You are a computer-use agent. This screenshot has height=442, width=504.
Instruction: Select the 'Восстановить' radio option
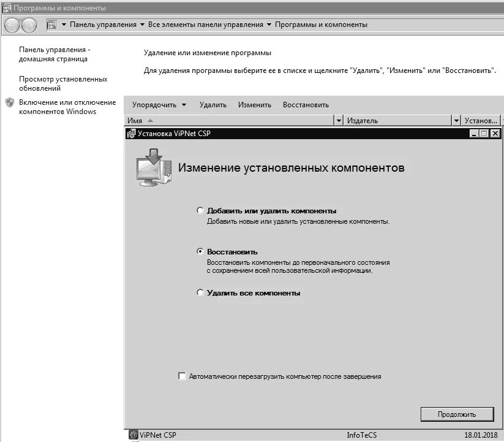[x=200, y=251]
